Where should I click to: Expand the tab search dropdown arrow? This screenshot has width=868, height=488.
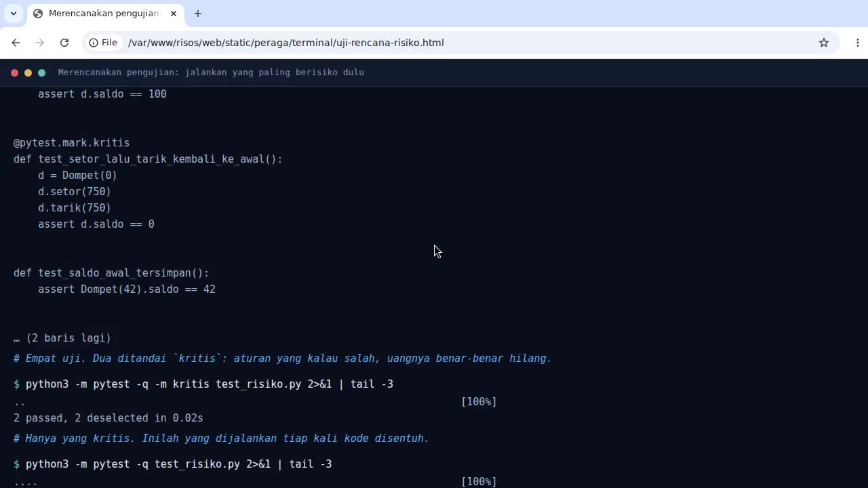pyautogui.click(x=13, y=14)
